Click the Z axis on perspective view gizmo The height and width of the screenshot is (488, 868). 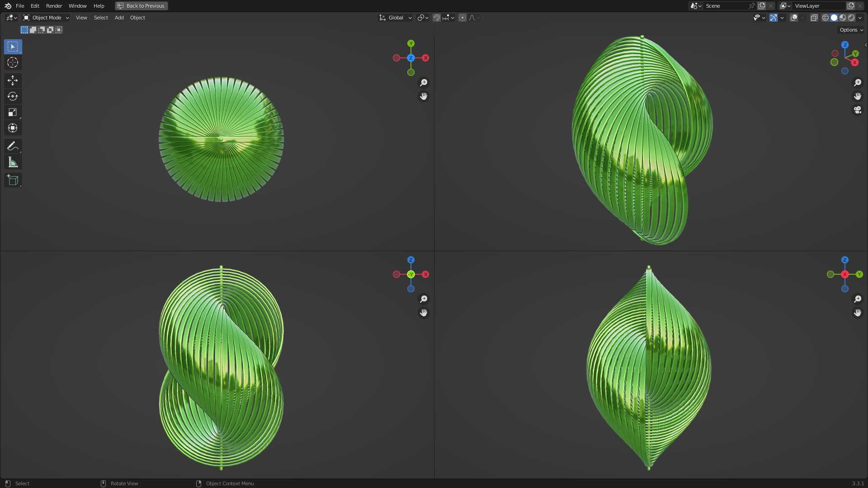(845, 45)
